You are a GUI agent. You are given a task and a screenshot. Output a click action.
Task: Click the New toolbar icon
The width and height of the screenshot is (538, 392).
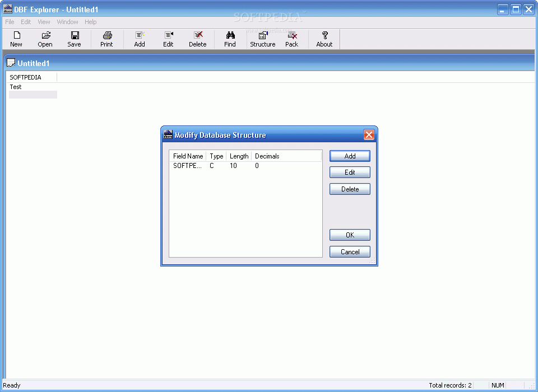(x=16, y=35)
